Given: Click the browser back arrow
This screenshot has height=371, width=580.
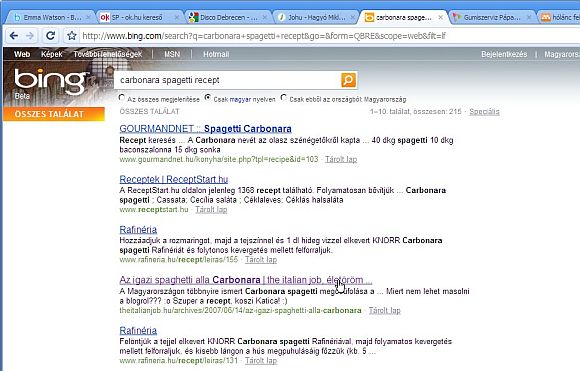Looking at the screenshot, I should pyautogui.click(x=14, y=36).
